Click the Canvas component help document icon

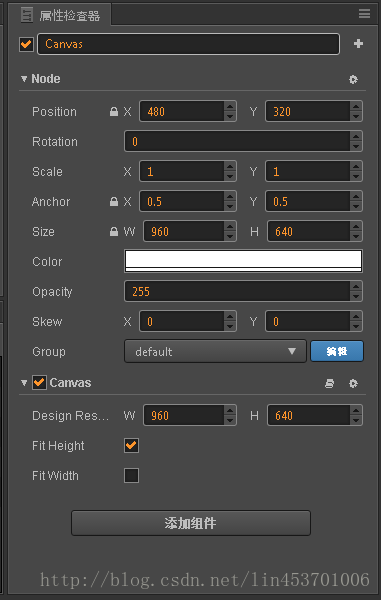coord(329,383)
